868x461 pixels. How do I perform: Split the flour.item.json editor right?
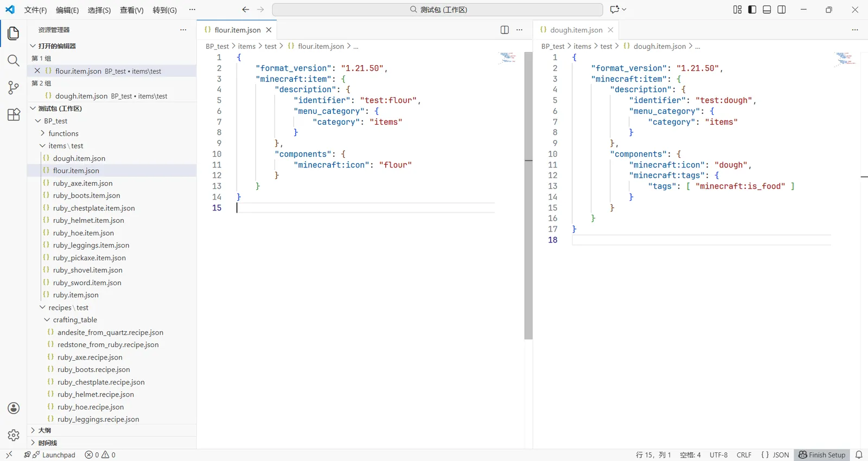(505, 30)
